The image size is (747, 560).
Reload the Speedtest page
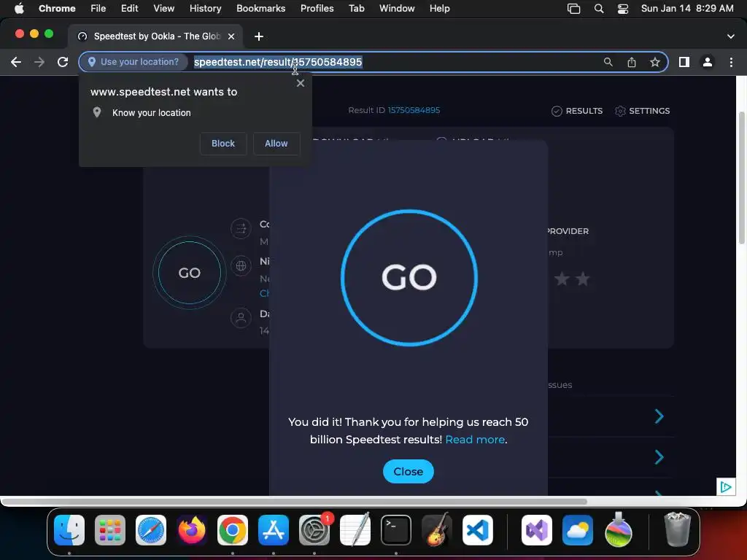pyautogui.click(x=63, y=62)
